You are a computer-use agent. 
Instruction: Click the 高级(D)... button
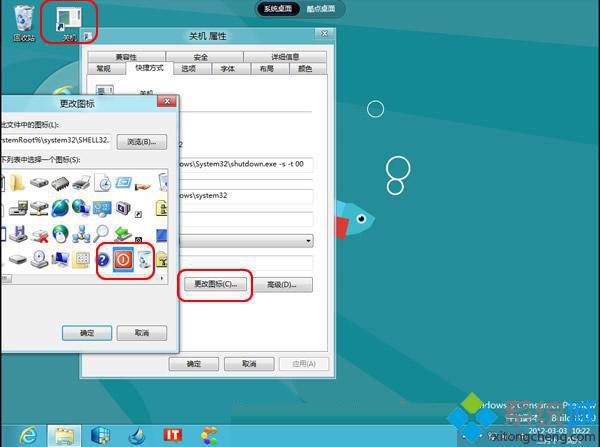coord(282,285)
